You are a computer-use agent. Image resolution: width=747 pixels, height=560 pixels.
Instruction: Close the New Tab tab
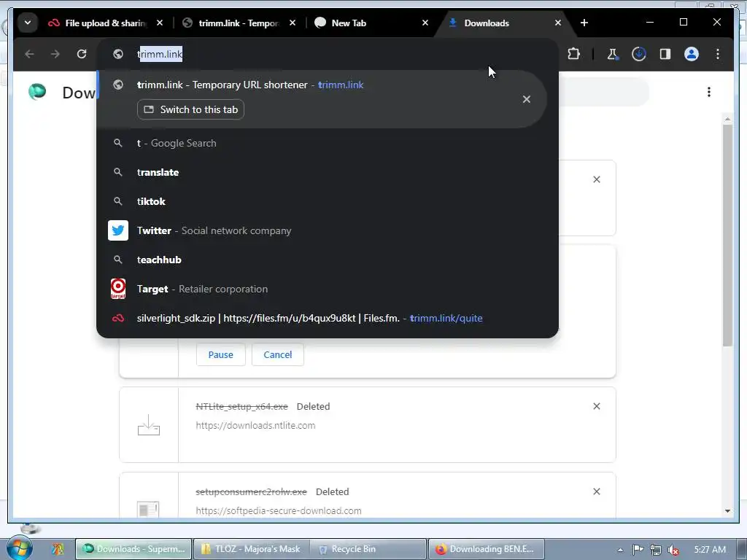point(425,23)
